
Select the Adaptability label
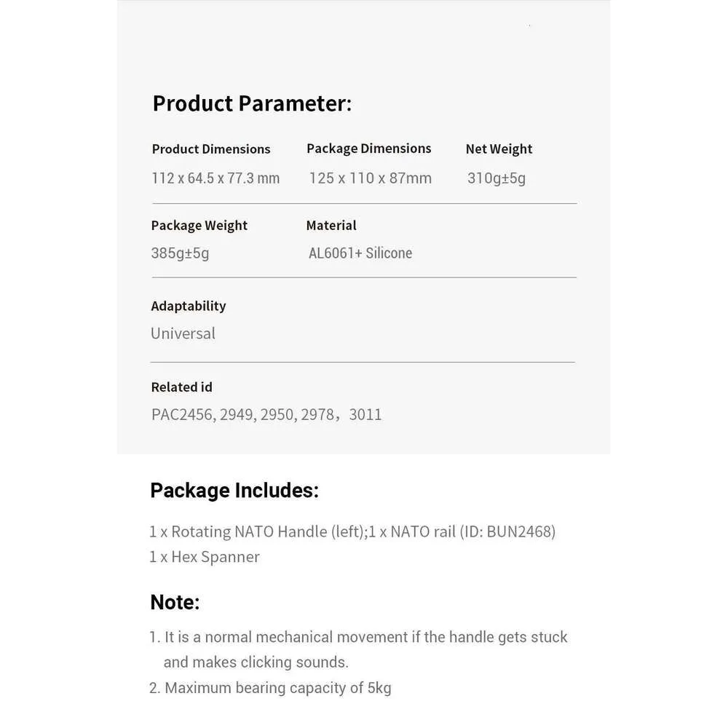coord(189,306)
